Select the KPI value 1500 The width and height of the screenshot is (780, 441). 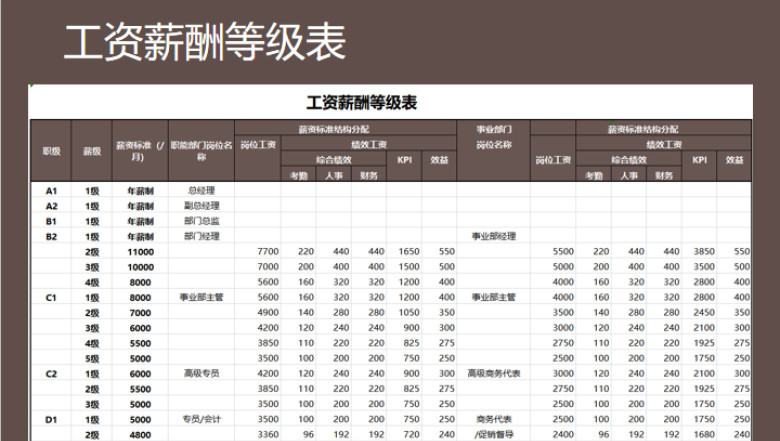pos(409,267)
